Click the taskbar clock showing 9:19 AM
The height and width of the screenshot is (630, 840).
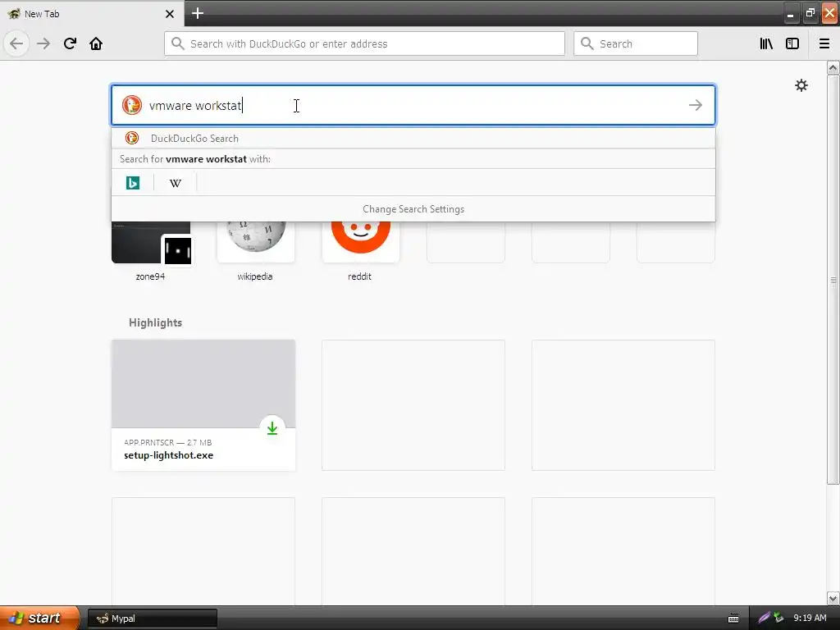point(810,618)
